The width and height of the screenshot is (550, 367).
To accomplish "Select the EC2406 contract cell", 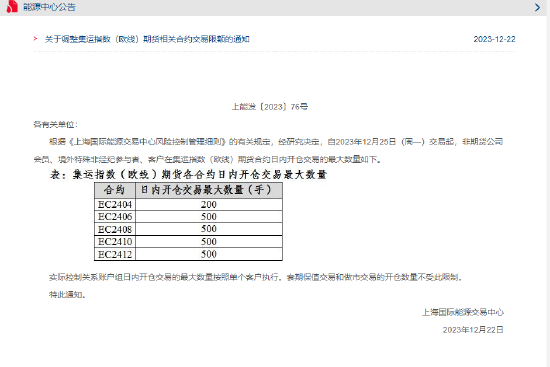I will coord(115,217).
